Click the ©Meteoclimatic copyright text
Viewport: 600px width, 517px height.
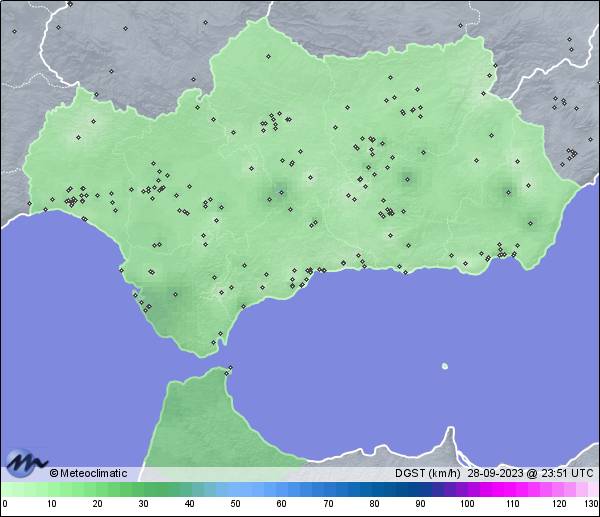[x=88, y=473]
